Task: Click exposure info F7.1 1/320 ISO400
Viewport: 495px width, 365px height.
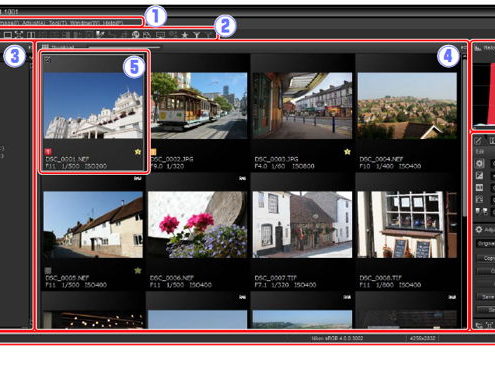Action: tap(285, 285)
